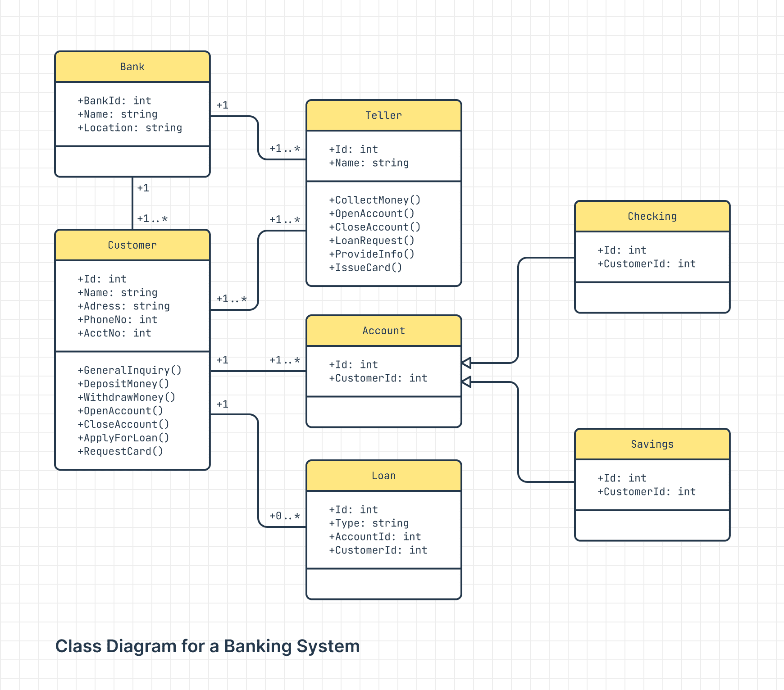
Task: Select the Savings class header
Action: coord(652,444)
